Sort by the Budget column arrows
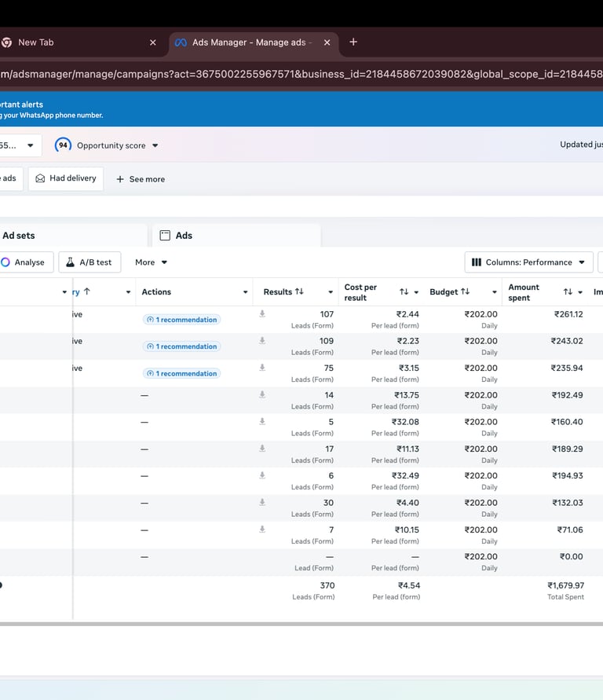The image size is (603, 700). click(465, 291)
